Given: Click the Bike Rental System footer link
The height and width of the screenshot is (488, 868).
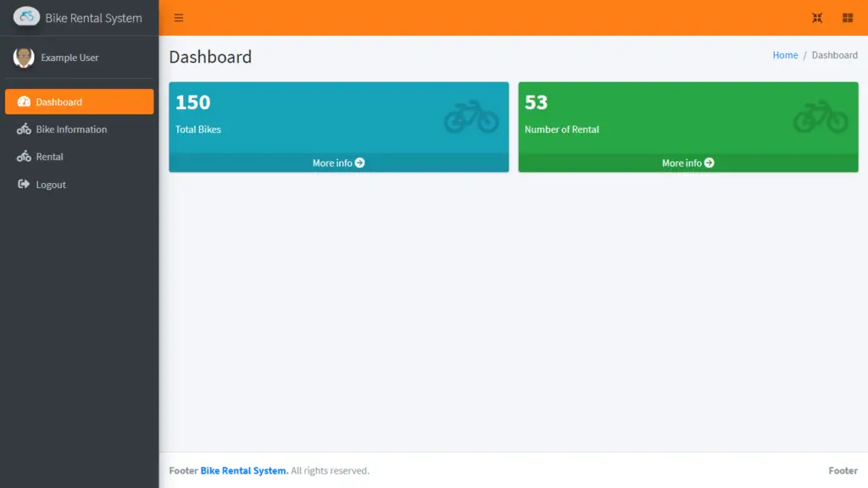Looking at the screenshot, I should point(242,470).
